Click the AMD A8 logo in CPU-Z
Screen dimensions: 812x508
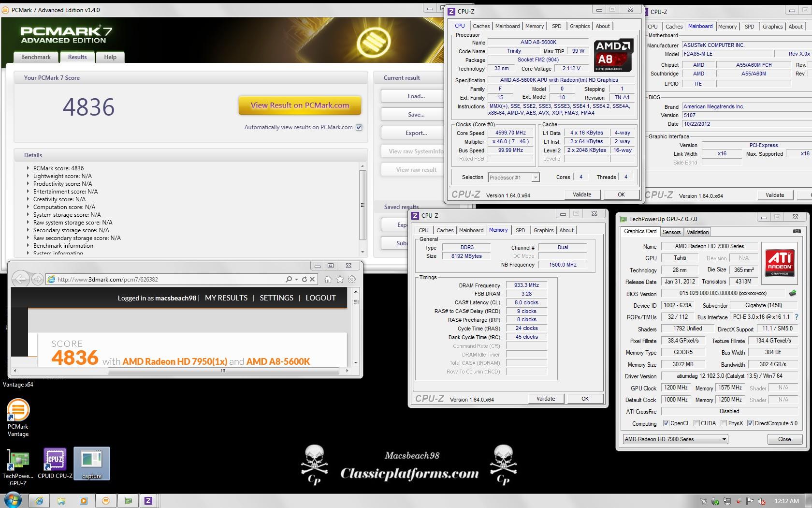pos(613,55)
